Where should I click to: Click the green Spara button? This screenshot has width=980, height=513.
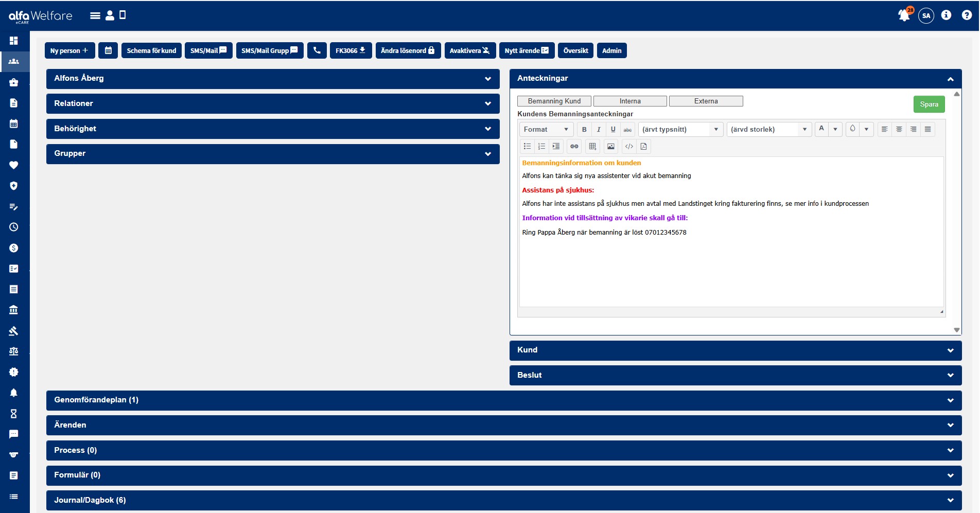(929, 104)
